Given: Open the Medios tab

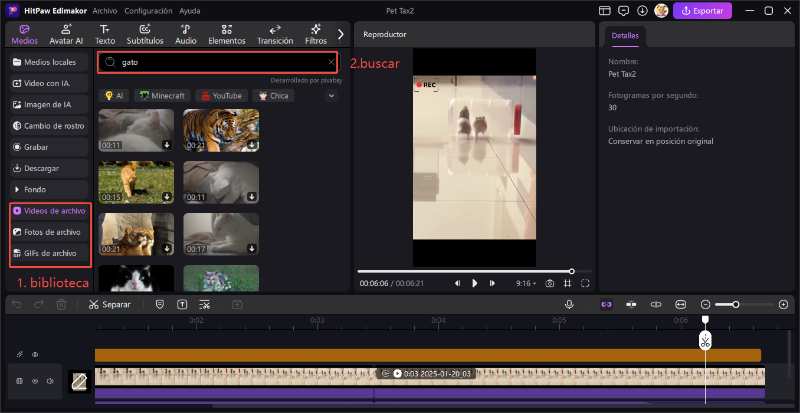Looking at the screenshot, I should (24, 35).
